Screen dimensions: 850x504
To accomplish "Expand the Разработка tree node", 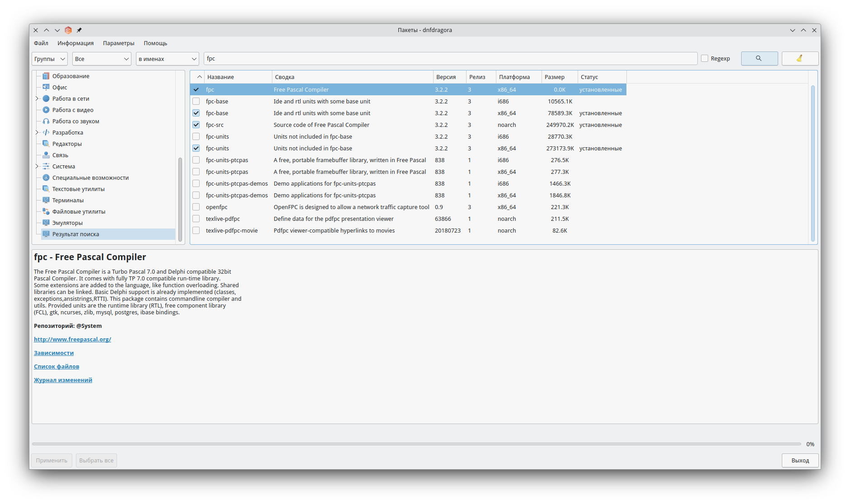I will [37, 132].
